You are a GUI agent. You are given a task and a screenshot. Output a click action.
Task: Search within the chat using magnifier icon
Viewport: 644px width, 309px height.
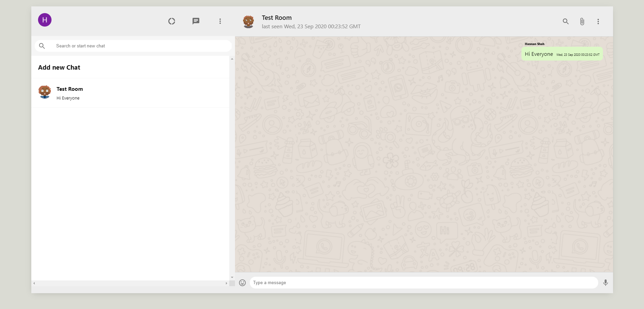[x=566, y=22]
